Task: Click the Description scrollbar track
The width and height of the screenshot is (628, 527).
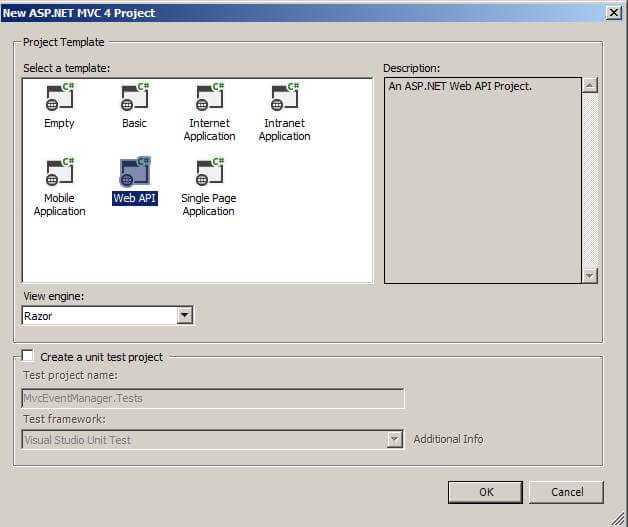Action: [590, 180]
